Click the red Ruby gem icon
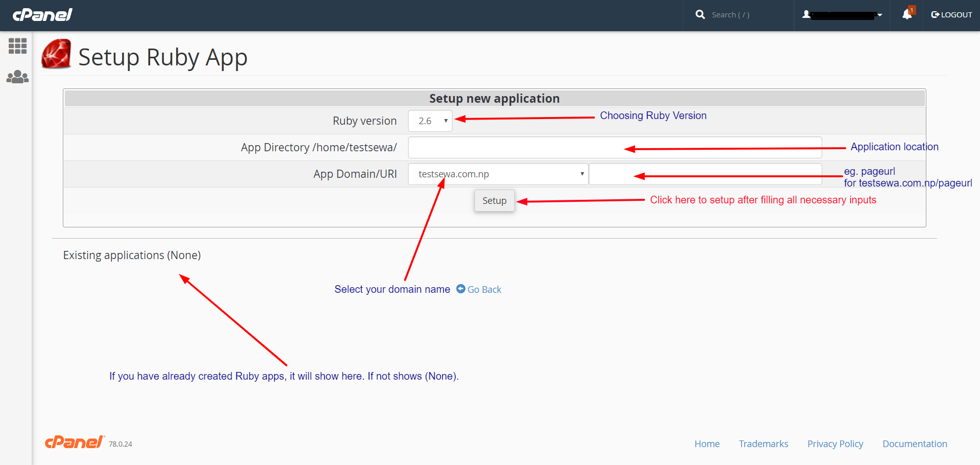This screenshot has height=465, width=980. pos(56,54)
